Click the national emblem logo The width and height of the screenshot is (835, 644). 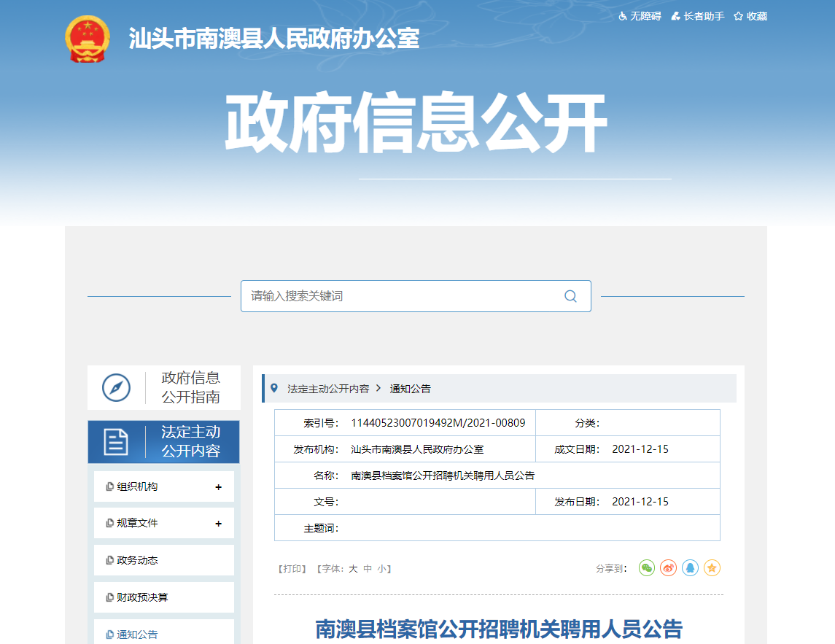[88, 39]
